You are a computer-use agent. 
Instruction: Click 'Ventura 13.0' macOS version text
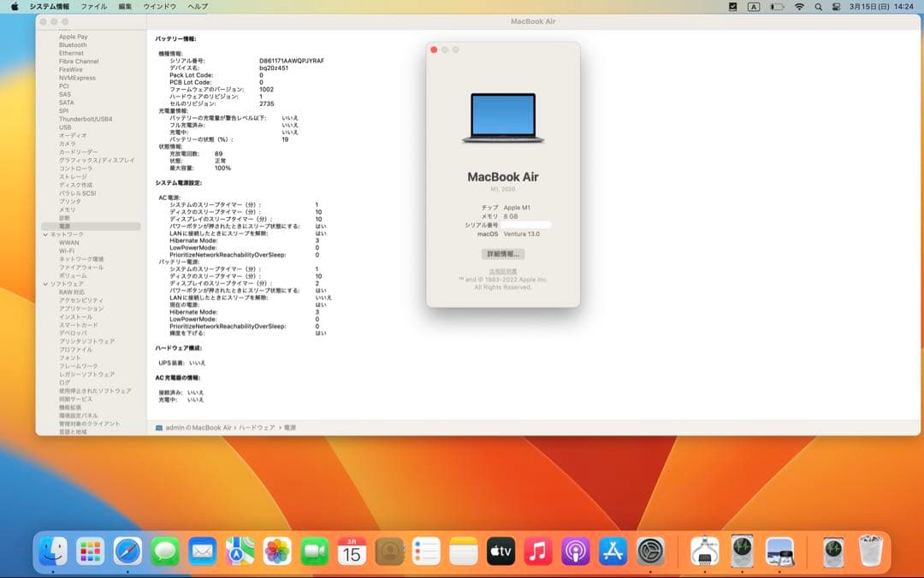522,234
